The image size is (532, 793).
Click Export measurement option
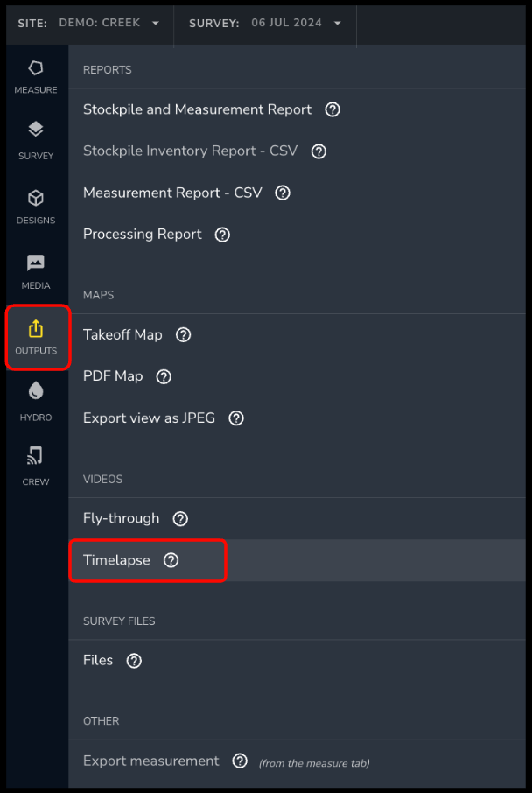pyautogui.click(x=150, y=761)
